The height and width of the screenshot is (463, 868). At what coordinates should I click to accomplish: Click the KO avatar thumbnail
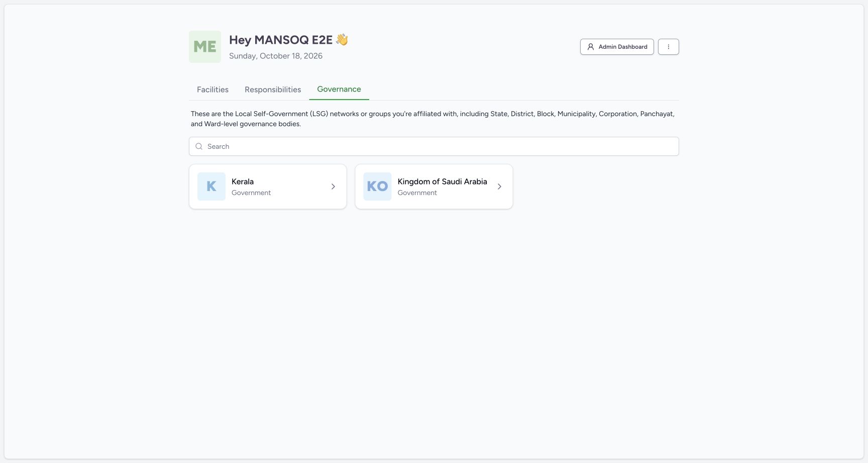[x=377, y=187]
